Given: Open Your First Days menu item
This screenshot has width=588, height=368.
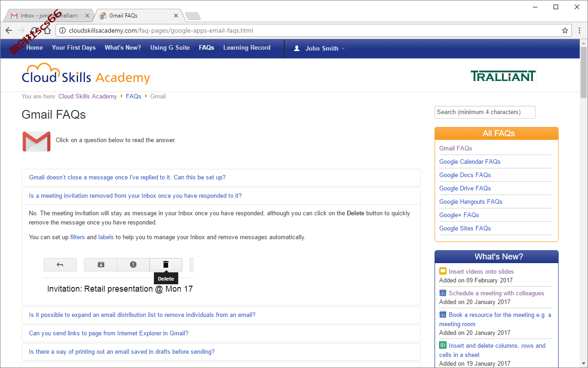Looking at the screenshot, I should 73,48.
